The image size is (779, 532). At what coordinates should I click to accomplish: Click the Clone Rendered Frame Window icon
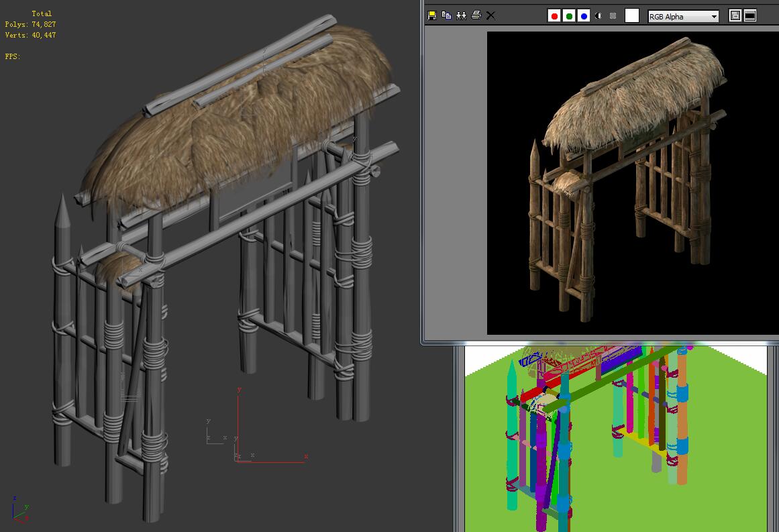[x=461, y=15]
